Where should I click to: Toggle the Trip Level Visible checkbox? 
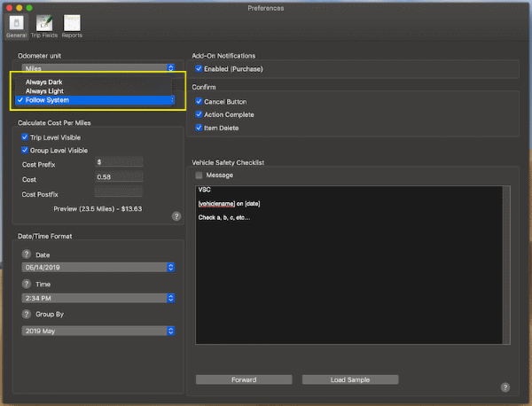(26, 137)
